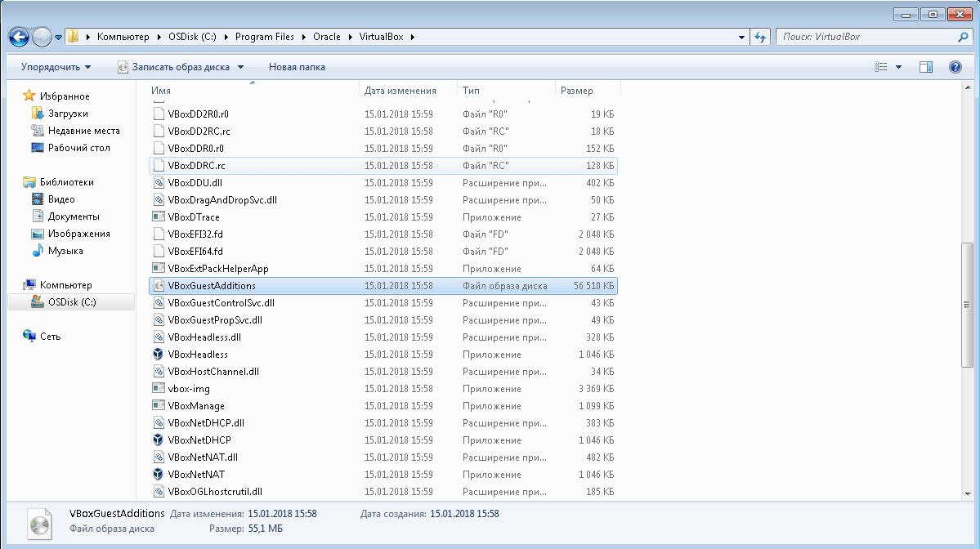Click Записать образ диска button

pos(173,67)
